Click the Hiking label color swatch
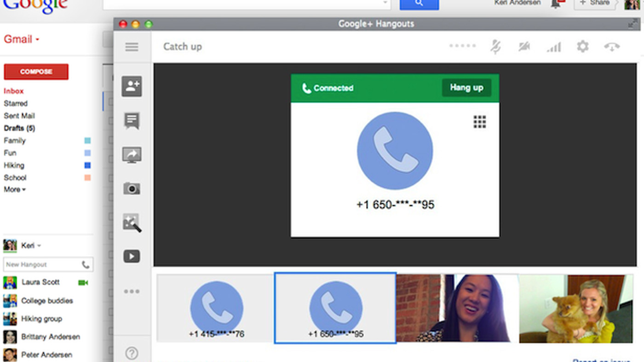Image resolution: width=644 pixels, height=362 pixels. pos(87,165)
